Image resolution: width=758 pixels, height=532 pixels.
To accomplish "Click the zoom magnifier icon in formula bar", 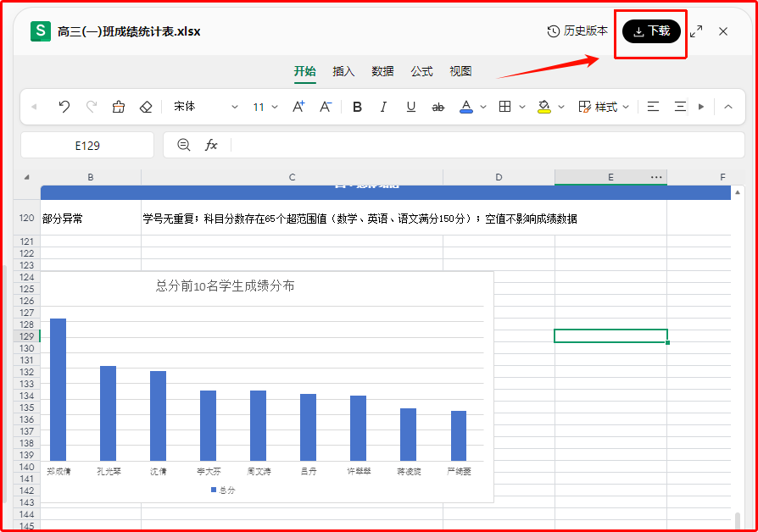I will [x=183, y=144].
